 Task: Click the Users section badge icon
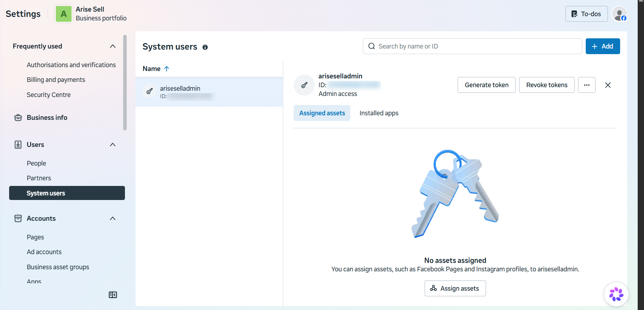(18, 145)
